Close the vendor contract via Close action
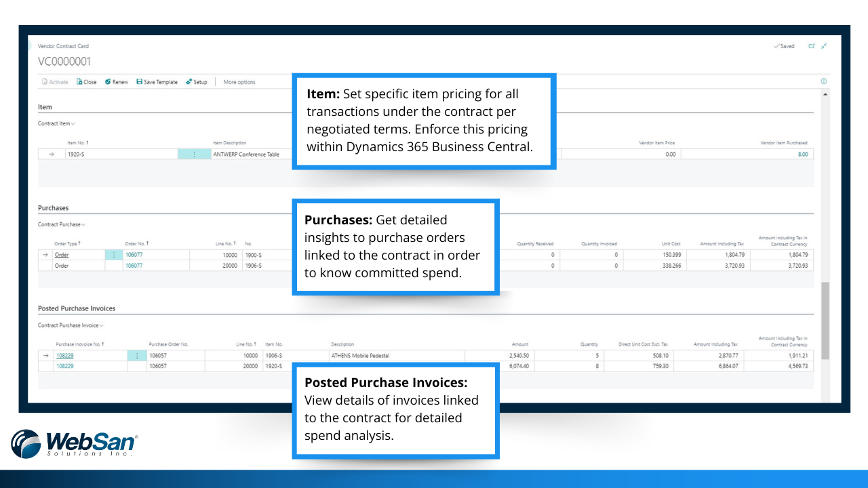This screenshot has width=868, height=488. [87, 82]
